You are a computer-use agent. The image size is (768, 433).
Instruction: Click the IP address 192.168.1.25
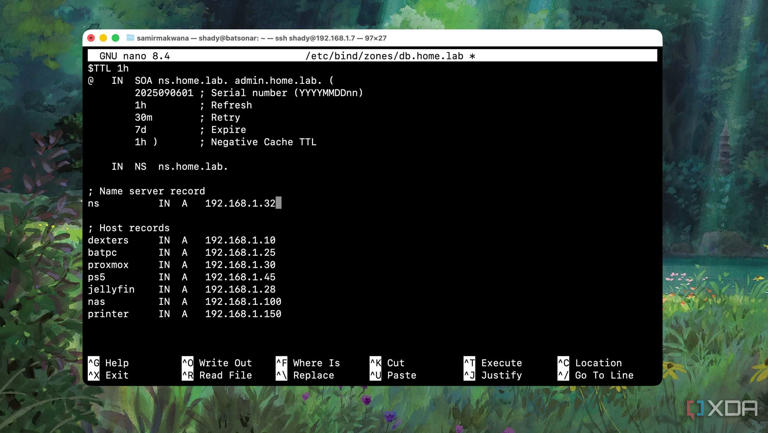[x=240, y=252]
